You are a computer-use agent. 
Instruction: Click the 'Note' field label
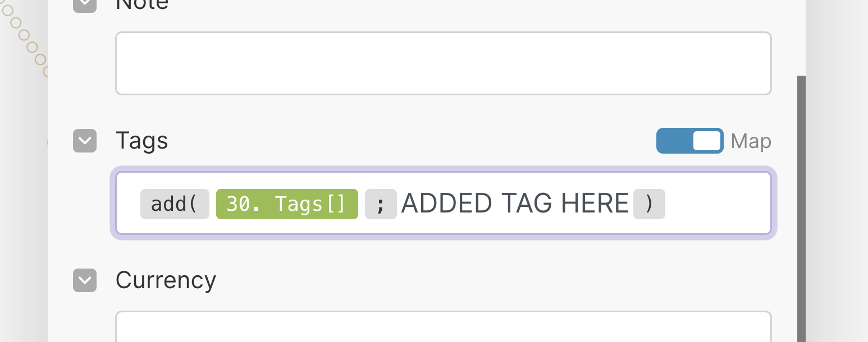coord(141,4)
